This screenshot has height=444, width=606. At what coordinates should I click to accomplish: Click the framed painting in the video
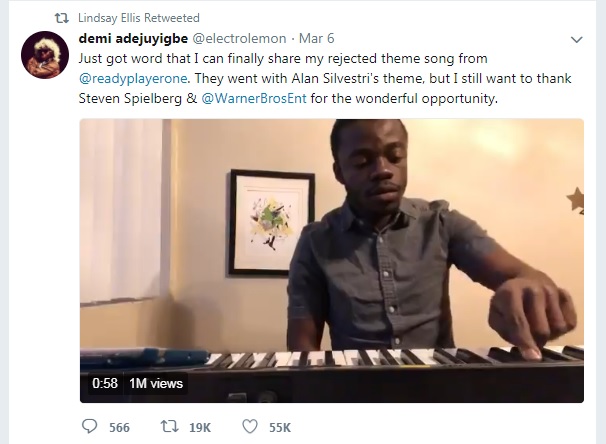[271, 223]
